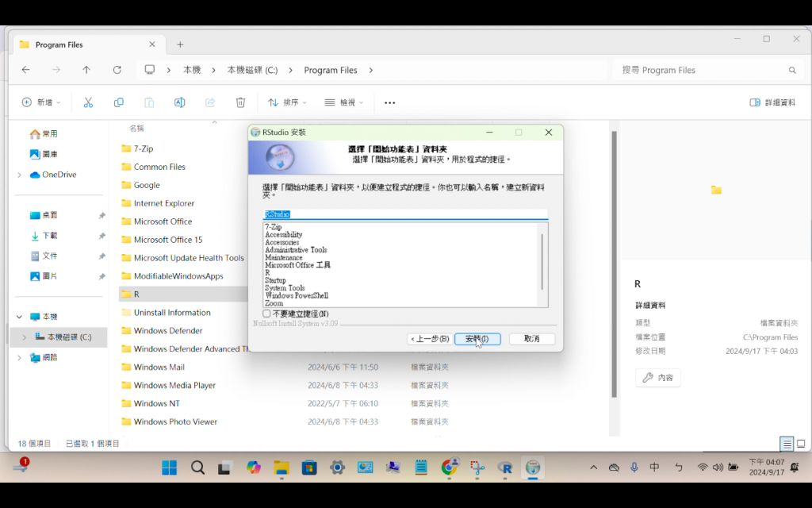The height and width of the screenshot is (508, 812).
Task: Select Windows PowerShell in the folder list
Action: pos(297,295)
